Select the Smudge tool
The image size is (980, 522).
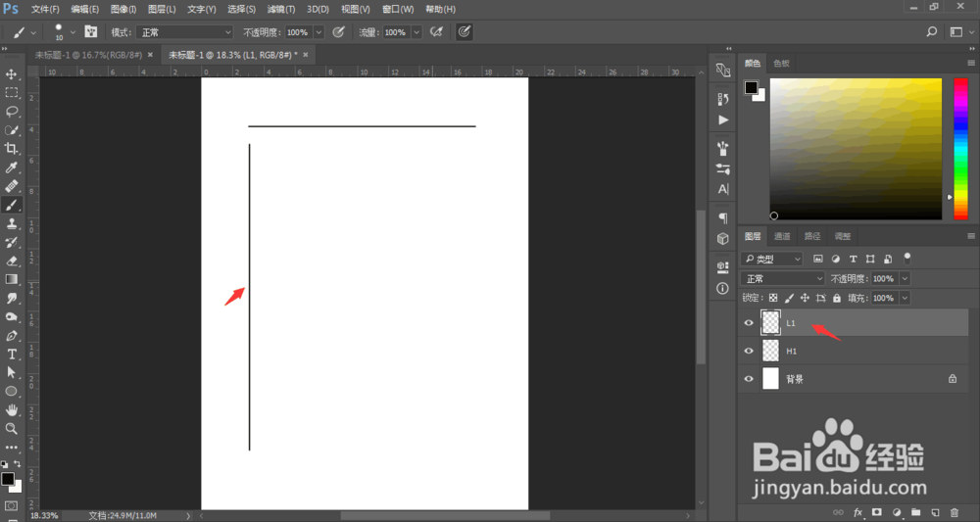point(11,299)
